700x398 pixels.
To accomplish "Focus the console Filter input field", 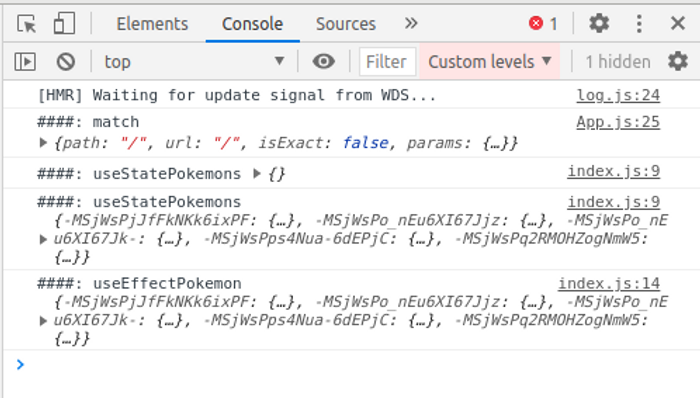I will tap(388, 62).
